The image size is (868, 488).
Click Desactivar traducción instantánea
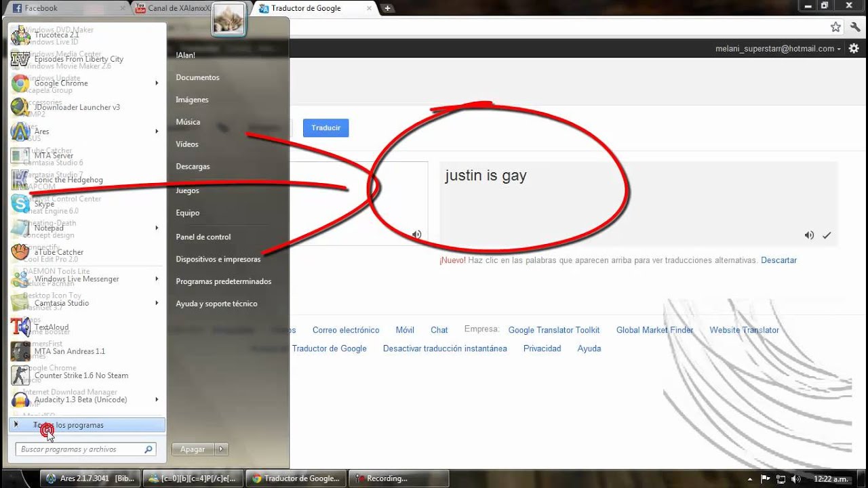pos(445,348)
